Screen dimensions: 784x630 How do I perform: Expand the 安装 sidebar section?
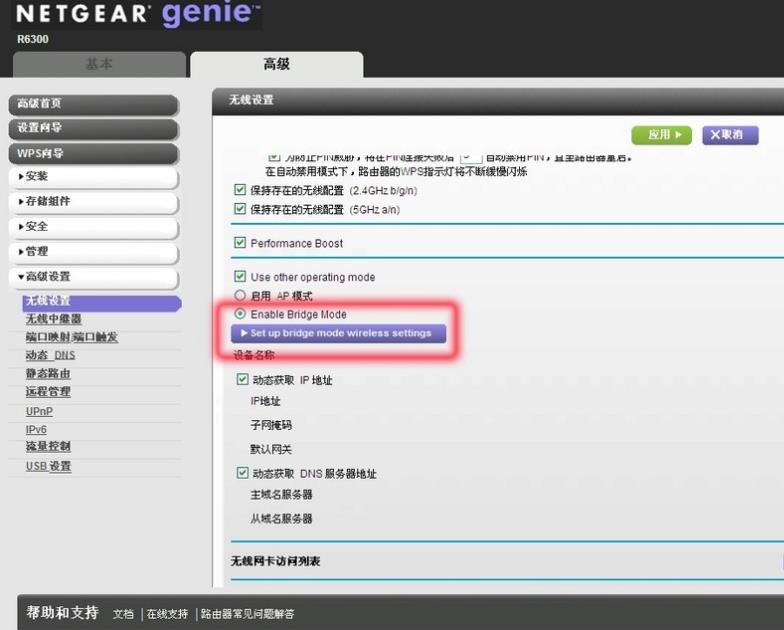coord(94,177)
